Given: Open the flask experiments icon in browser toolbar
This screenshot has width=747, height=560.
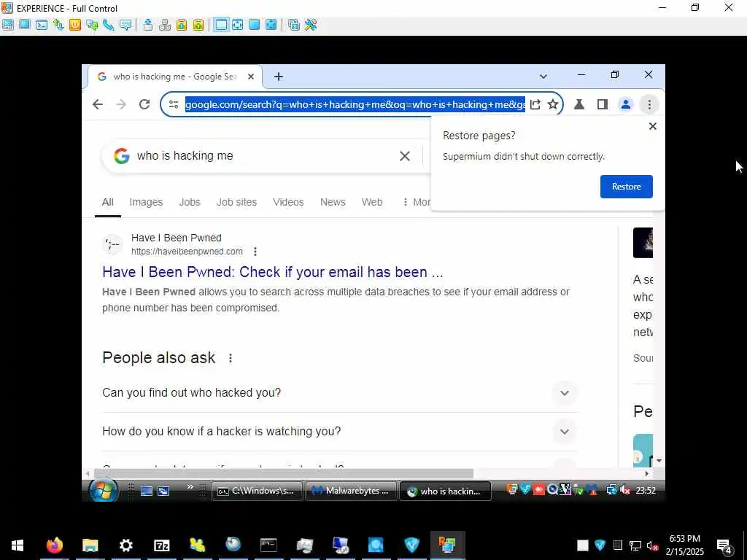Looking at the screenshot, I should click(x=579, y=104).
